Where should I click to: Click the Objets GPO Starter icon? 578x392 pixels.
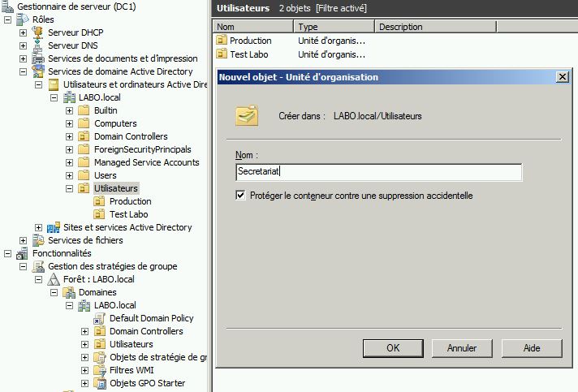pyautogui.click(x=100, y=383)
